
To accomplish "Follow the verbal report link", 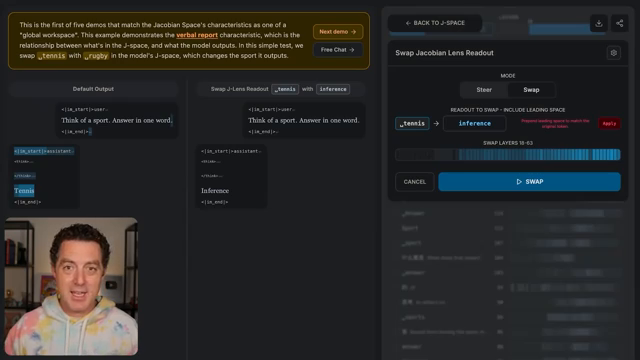I will (x=197, y=35).
